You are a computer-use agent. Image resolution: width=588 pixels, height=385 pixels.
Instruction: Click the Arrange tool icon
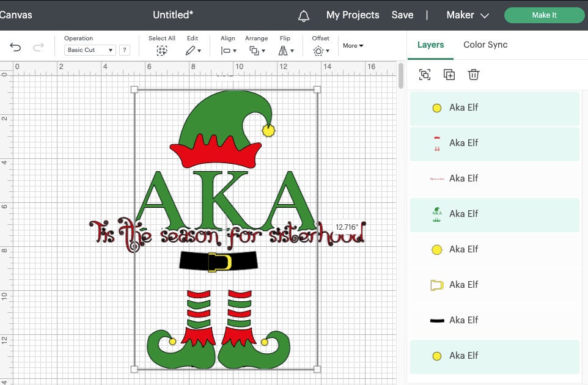point(255,49)
